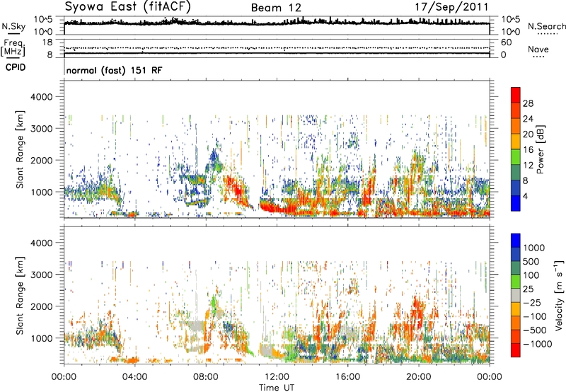Image resolution: width=566 pixels, height=392 pixels.
Task: Click the "Time UT" axis title
Action: tap(277, 388)
